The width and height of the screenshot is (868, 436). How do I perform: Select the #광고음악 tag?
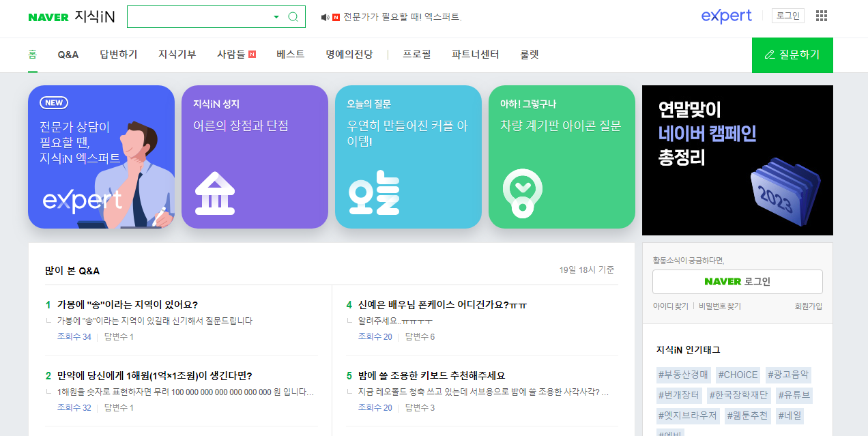tap(788, 375)
